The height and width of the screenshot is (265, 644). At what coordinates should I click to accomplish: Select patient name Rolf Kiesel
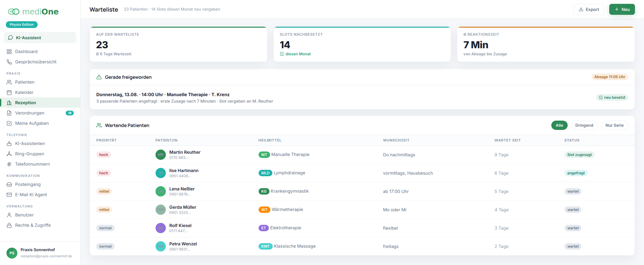pos(180,225)
